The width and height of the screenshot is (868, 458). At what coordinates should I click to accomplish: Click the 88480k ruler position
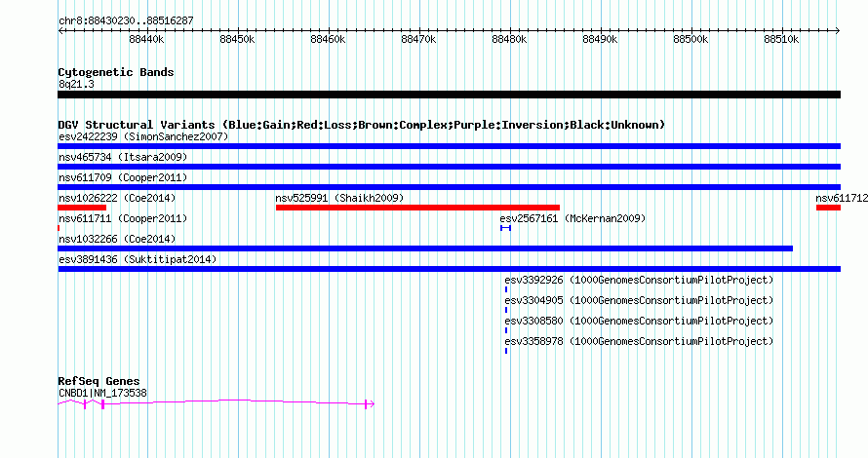[x=509, y=39]
